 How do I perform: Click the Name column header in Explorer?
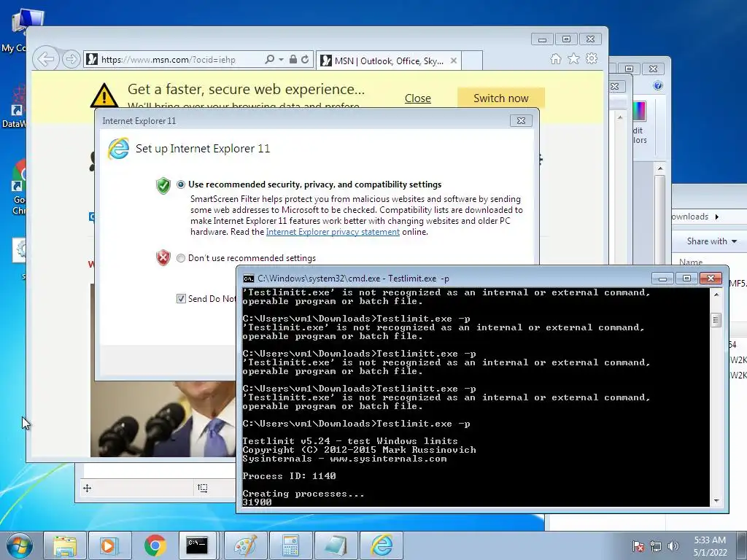(691, 262)
